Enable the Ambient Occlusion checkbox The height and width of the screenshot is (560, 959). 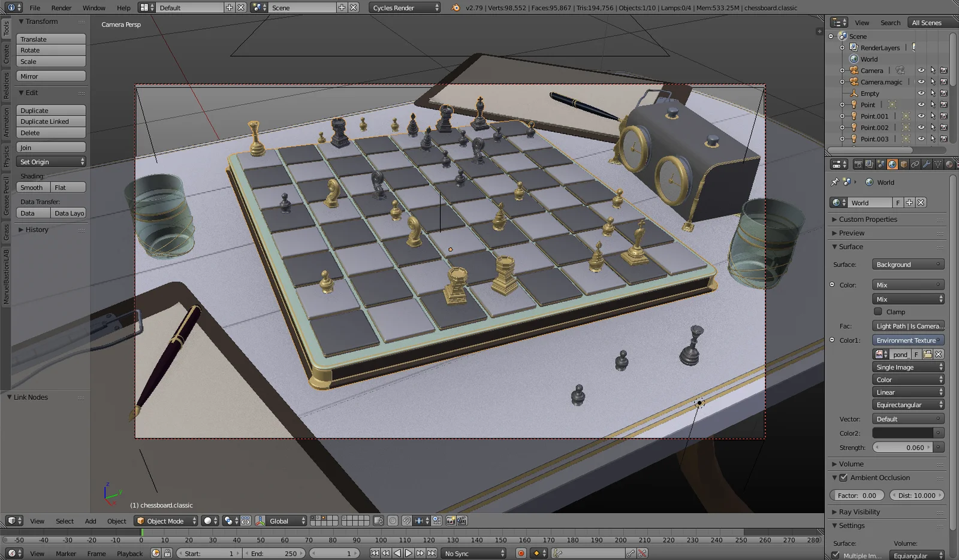pos(844,477)
